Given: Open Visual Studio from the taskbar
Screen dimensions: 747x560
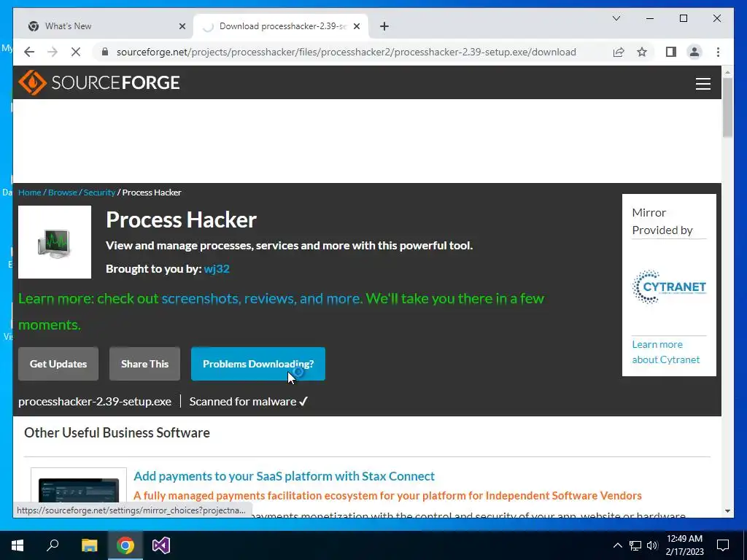Looking at the screenshot, I should pos(161,545).
